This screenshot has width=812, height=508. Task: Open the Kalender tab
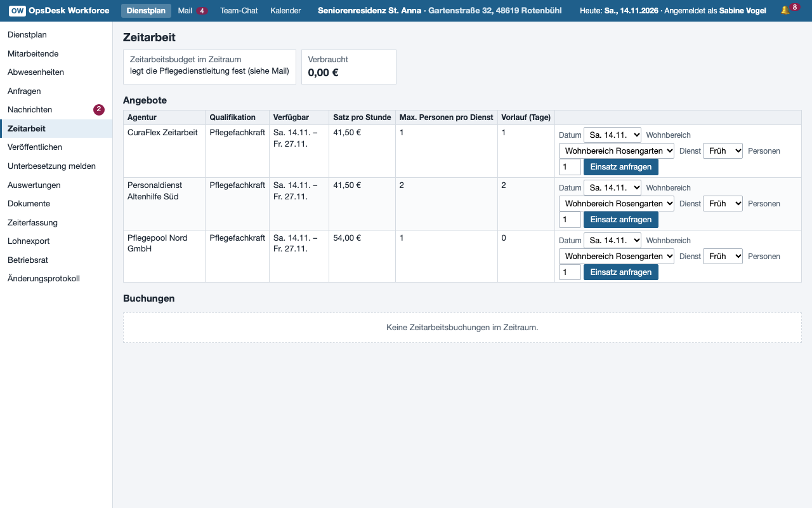[x=285, y=11]
